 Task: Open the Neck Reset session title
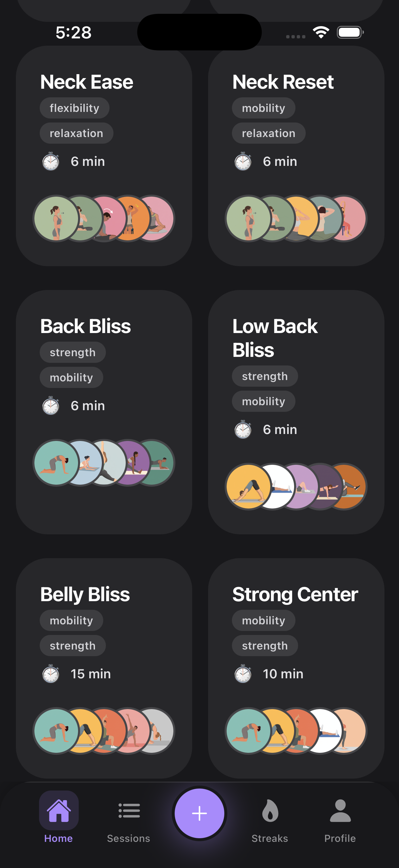point(283,82)
